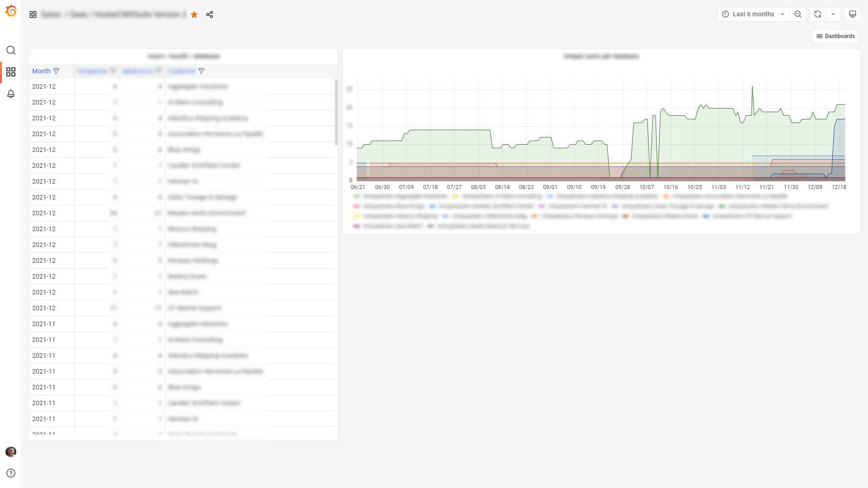
Task: Zoom out the time range
Action: (798, 14)
